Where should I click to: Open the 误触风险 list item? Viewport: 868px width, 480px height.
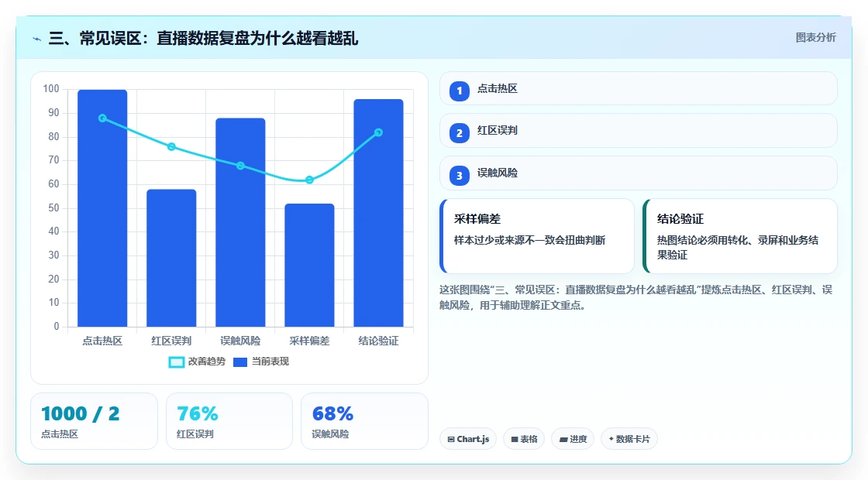[x=639, y=173]
